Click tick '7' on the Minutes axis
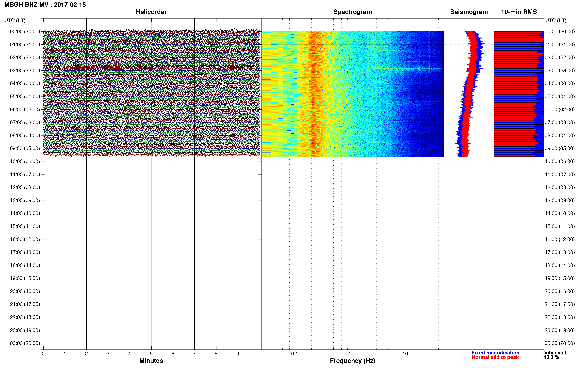588x368 pixels. [x=195, y=354]
